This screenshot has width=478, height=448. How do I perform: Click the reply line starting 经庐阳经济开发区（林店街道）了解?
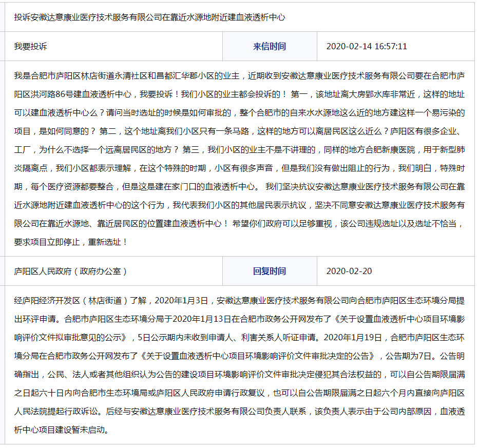coord(239,301)
